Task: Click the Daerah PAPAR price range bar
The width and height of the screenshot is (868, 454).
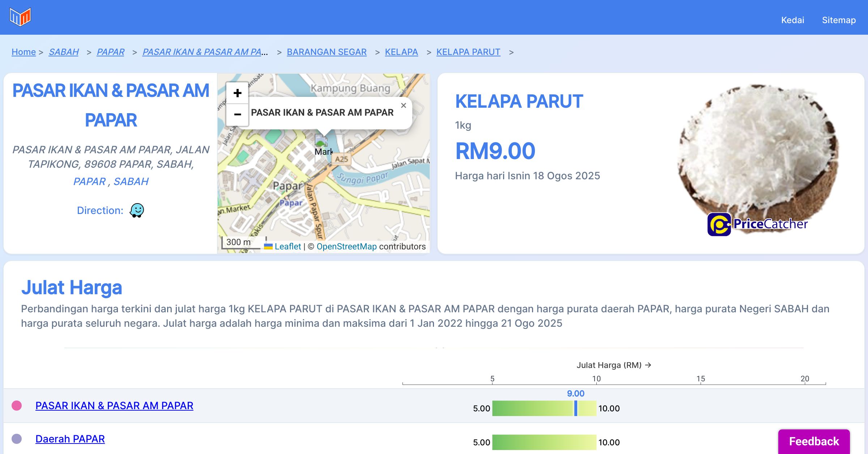Action: [x=544, y=442]
